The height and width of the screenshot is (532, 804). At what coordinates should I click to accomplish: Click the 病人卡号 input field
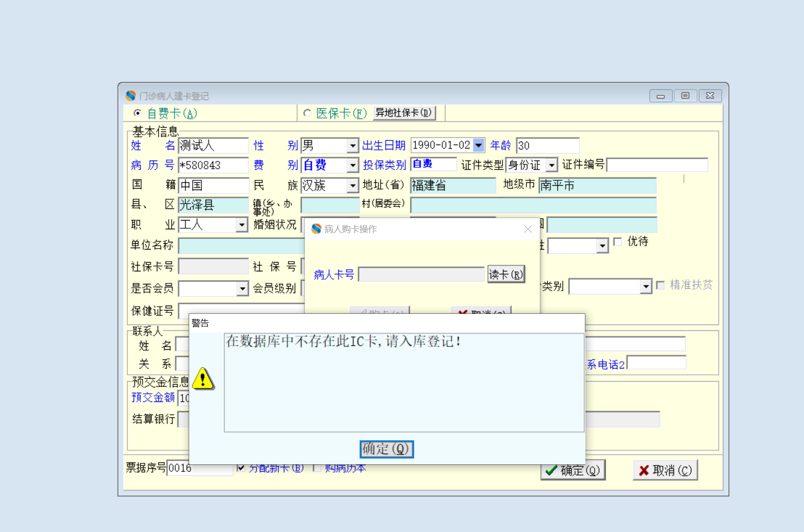tap(421, 274)
